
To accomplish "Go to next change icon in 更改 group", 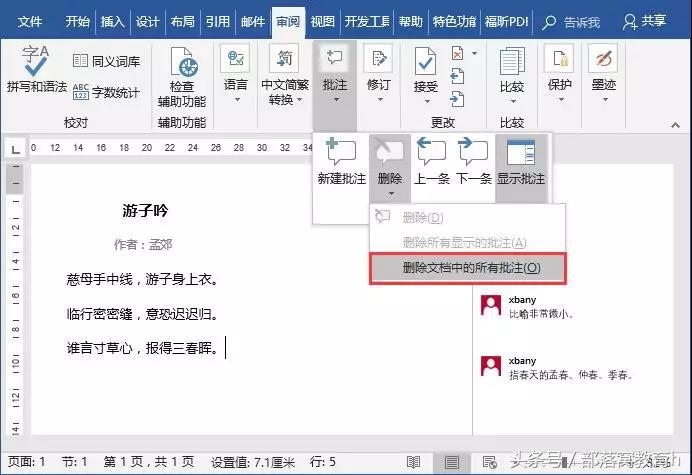I will [457, 99].
